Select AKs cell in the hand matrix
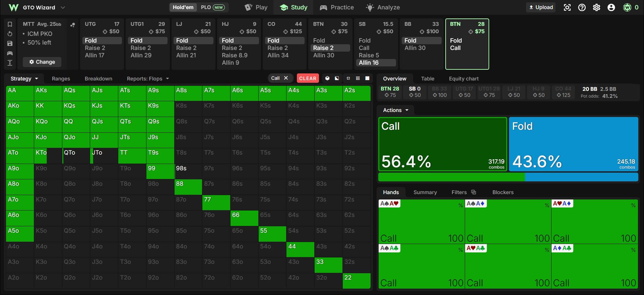The image size is (644, 295). [x=48, y=93]
